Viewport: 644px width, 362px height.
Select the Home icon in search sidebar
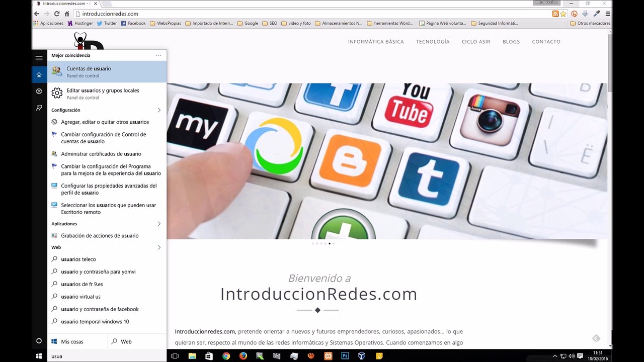click(39, 75)
